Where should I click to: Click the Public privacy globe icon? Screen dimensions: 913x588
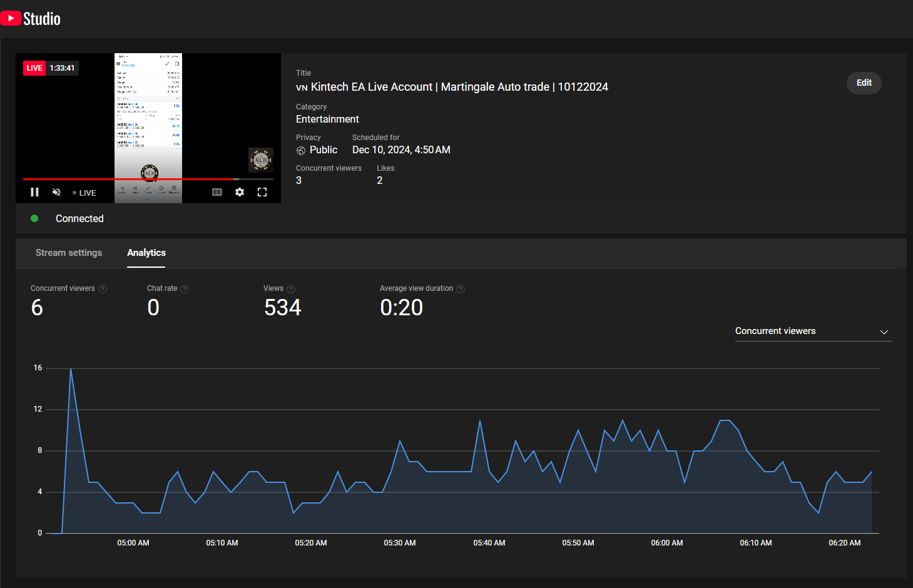[301, 150]
